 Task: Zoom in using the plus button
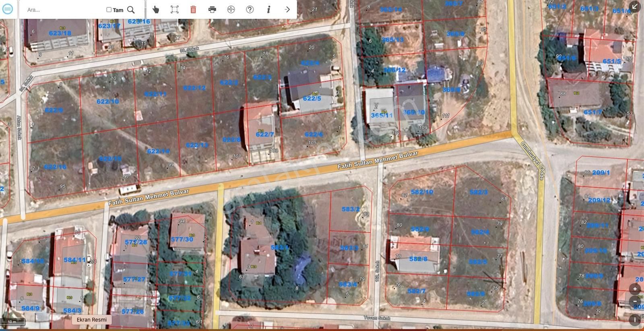635,289
